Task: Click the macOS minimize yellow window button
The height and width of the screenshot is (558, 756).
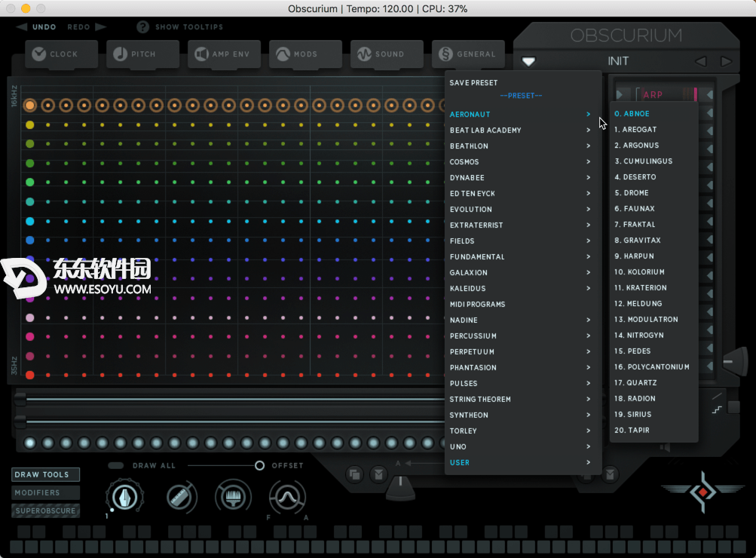Action: click(26, 8)
